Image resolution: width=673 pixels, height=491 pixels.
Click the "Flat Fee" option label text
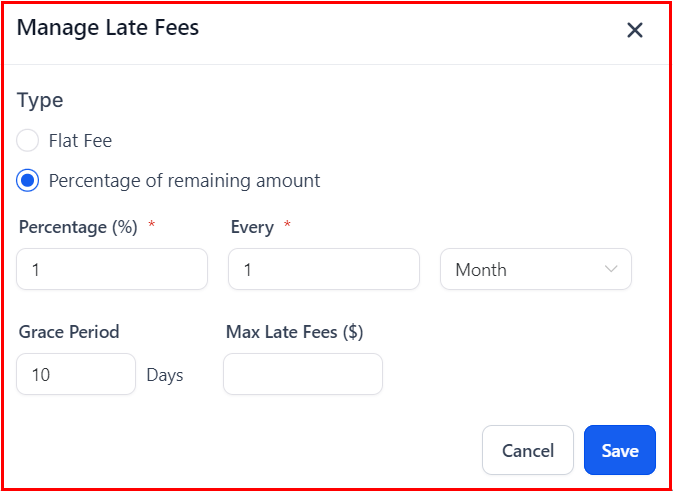pyautogui.click(x=80, y=141)
